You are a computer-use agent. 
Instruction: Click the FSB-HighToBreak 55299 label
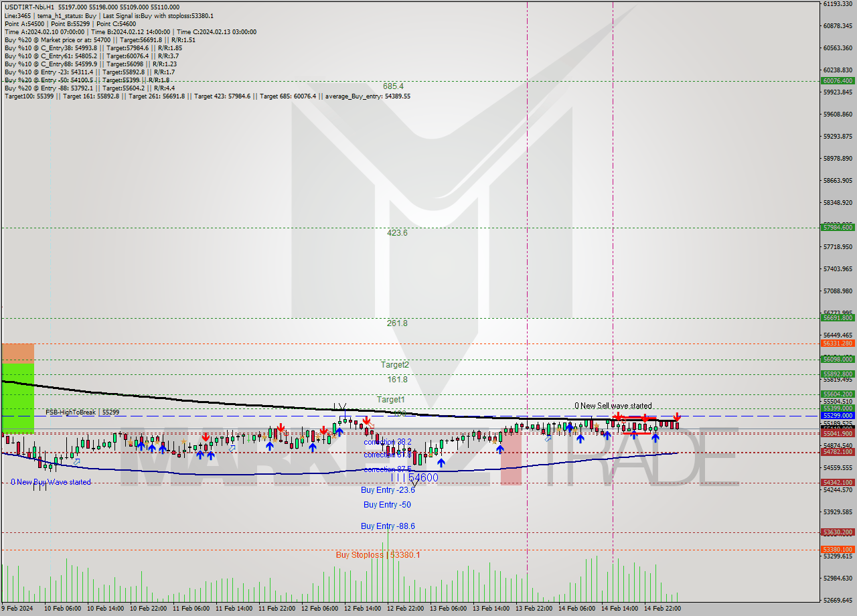click(82, 412)
